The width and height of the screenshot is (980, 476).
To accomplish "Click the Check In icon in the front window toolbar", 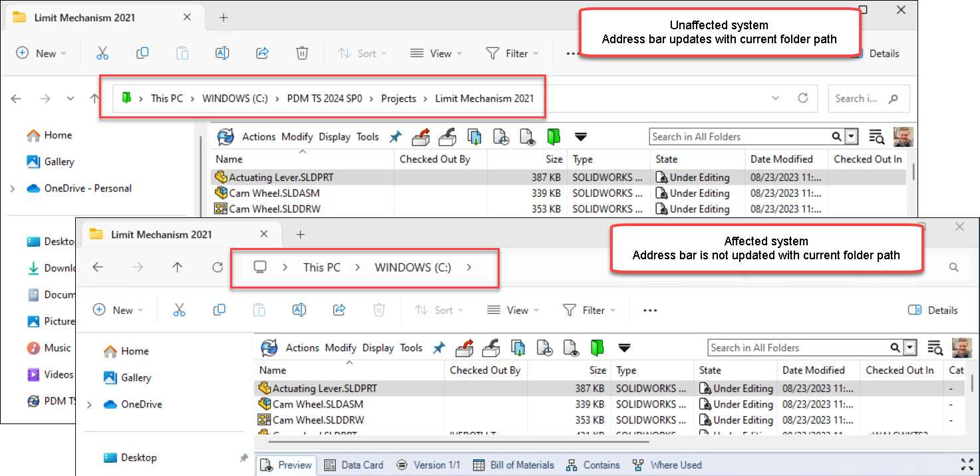I will pos(490,348).
